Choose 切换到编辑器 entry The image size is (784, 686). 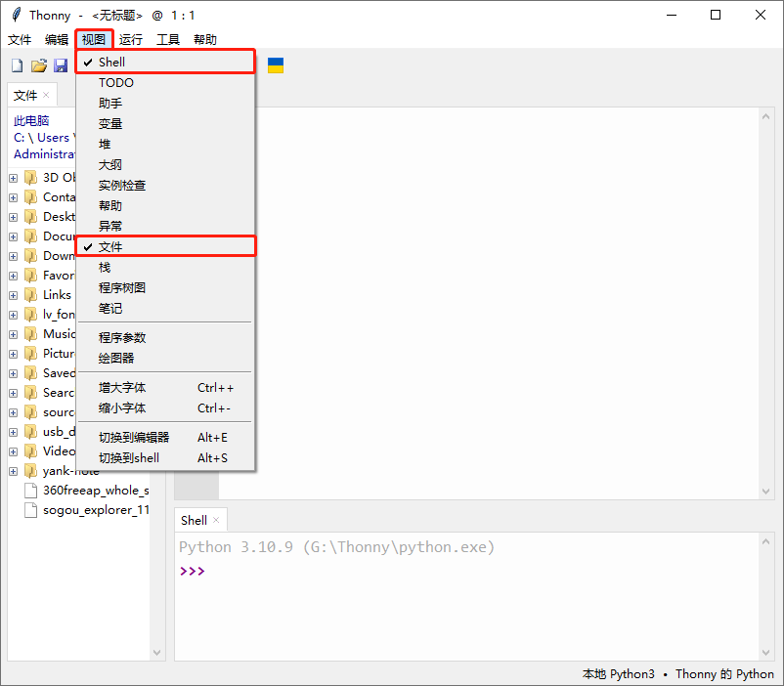165,438
